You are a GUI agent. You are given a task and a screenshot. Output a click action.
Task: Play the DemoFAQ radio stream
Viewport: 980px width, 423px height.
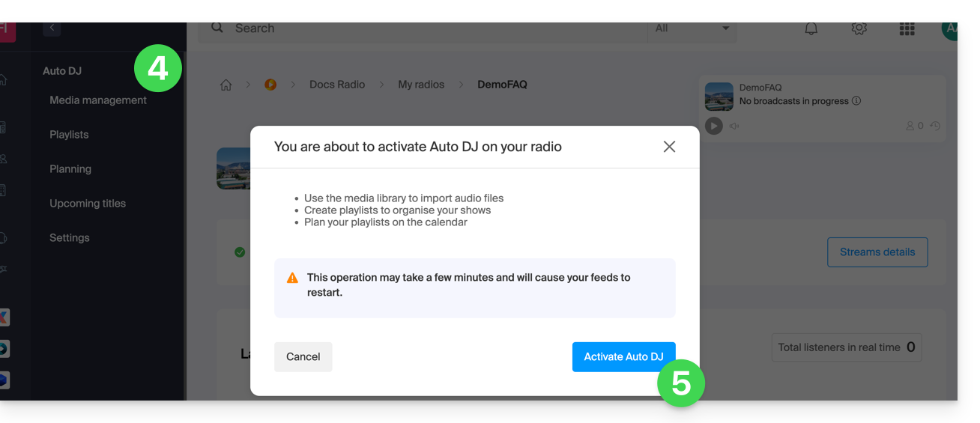point(713,127)
